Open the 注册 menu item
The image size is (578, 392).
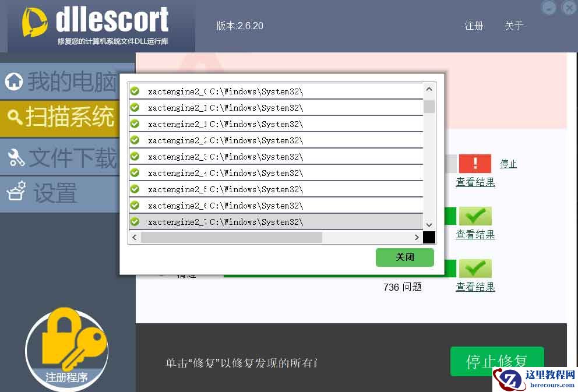474,26
